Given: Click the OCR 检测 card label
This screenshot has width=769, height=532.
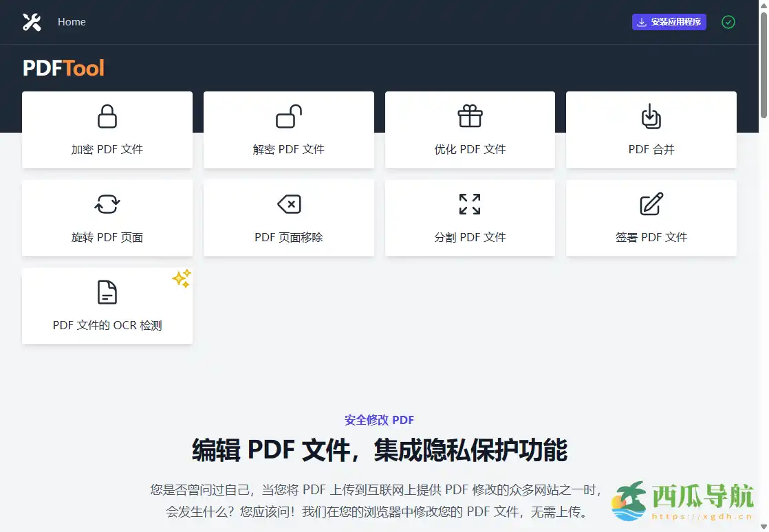Looking at the screenshot, I should tap(107, 325).
